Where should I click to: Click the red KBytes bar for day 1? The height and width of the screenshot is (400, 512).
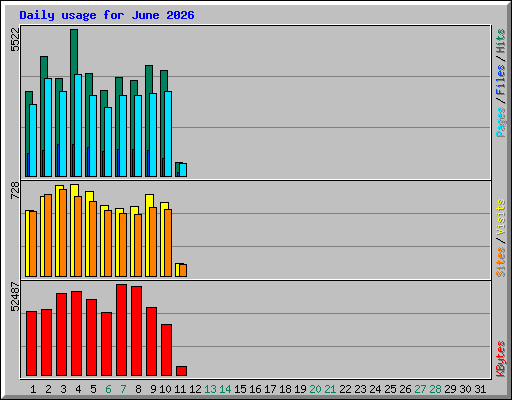pyautogui.click(x=31, y=343)
